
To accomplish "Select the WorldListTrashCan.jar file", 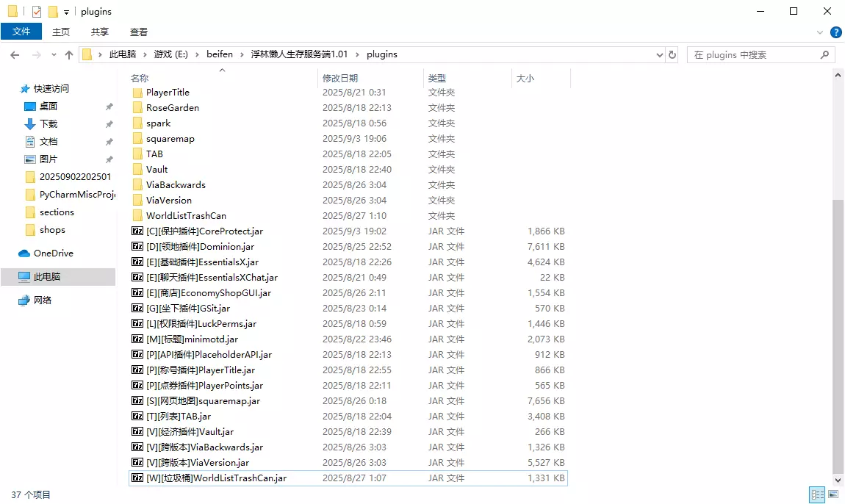I will coord(348,478).
